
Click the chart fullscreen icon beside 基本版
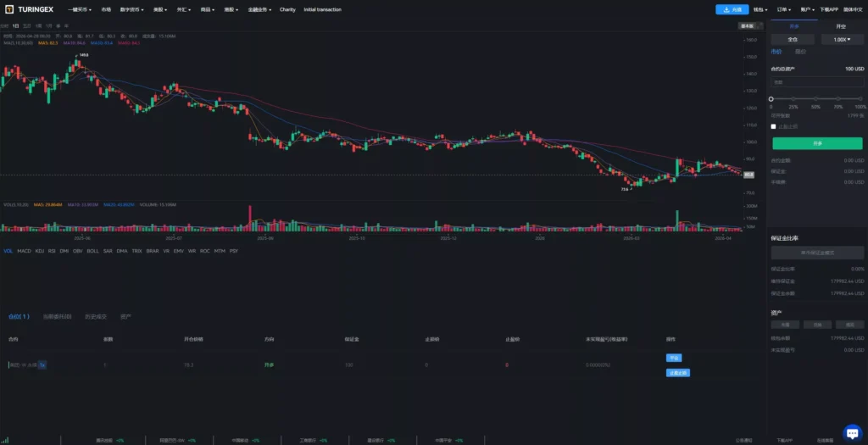(759, 26)
